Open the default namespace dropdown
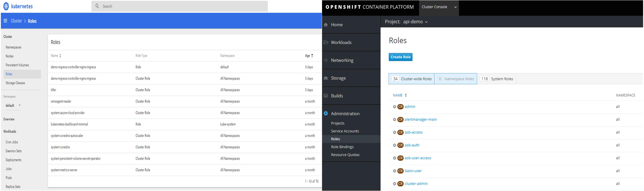This screenshot has height=191, width=644. [13, 105]
